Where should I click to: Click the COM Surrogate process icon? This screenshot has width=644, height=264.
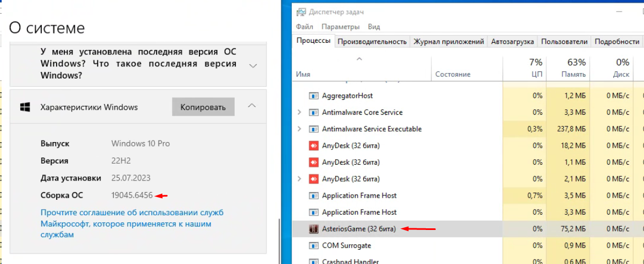[314, 246]
